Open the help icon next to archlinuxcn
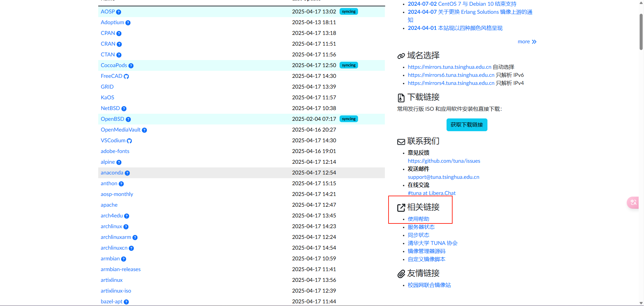Screen dimensions: 644x306 point(131,248)
